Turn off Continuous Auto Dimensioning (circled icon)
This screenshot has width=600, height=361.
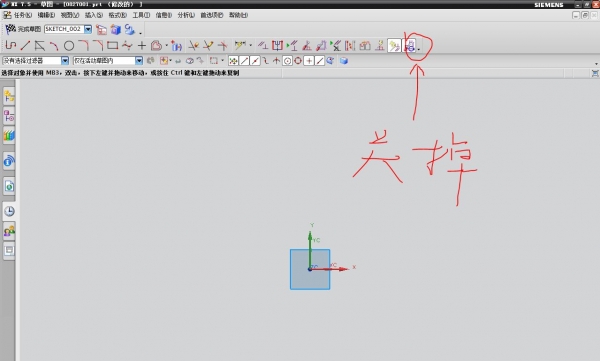(411, 46)
